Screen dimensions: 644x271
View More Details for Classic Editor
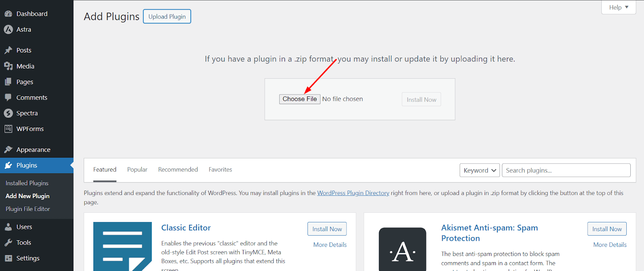tap(330, 244)
